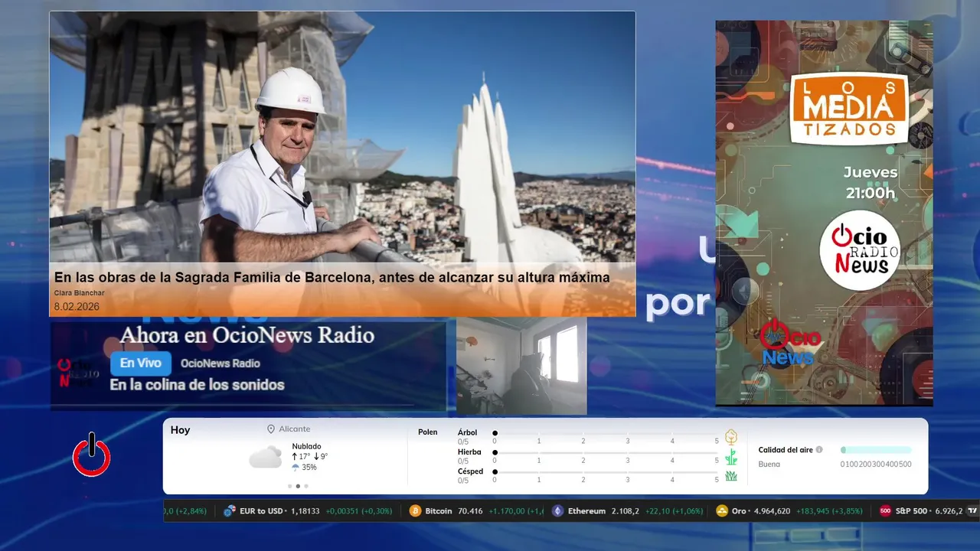Click the author name Clara Blanchar

point(80,293)
